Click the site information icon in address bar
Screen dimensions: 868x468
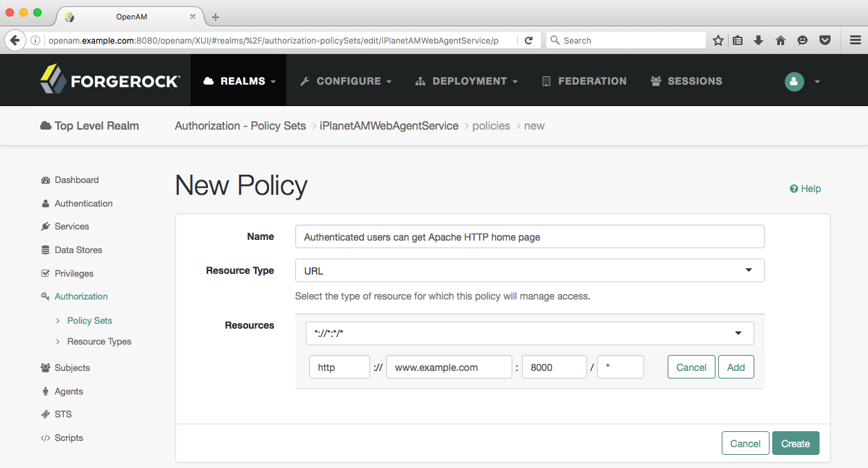tap(35, 40)
